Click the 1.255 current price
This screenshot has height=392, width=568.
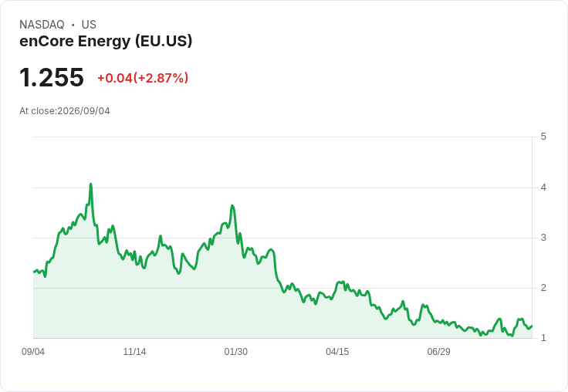click(52, 77)
